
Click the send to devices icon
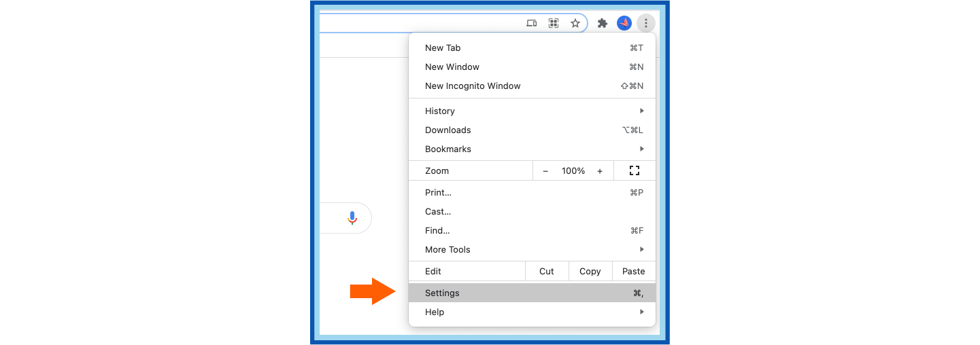coord(532,23)
